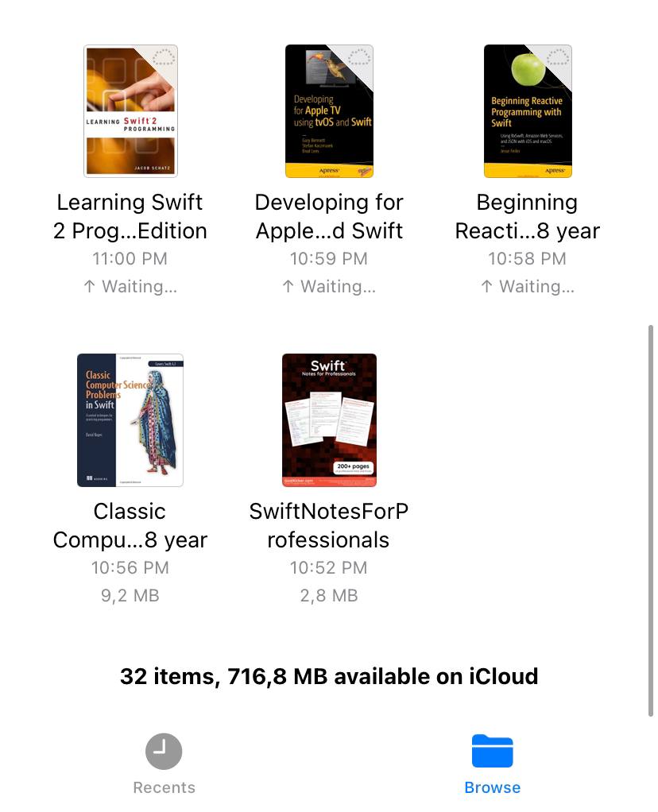Image resolution: width=658 pixels, height=812 pixels.
Task: Tap the upload arrow under Developing for Apple
Action: pos(288,286)
